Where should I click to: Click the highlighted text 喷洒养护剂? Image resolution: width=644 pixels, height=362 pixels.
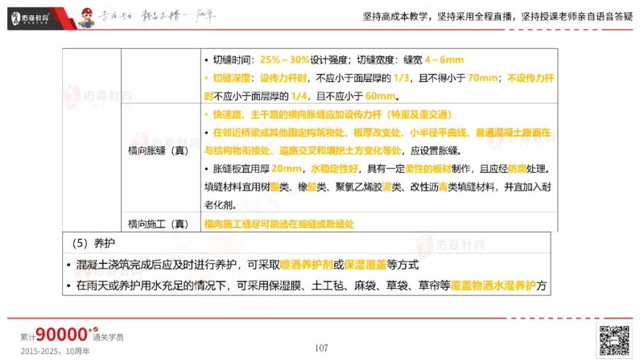tap(307, 265)
